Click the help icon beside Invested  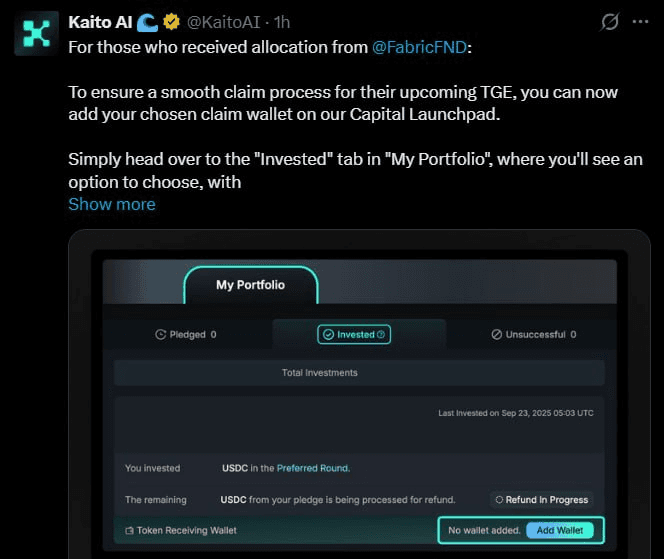tap(381, 335)
